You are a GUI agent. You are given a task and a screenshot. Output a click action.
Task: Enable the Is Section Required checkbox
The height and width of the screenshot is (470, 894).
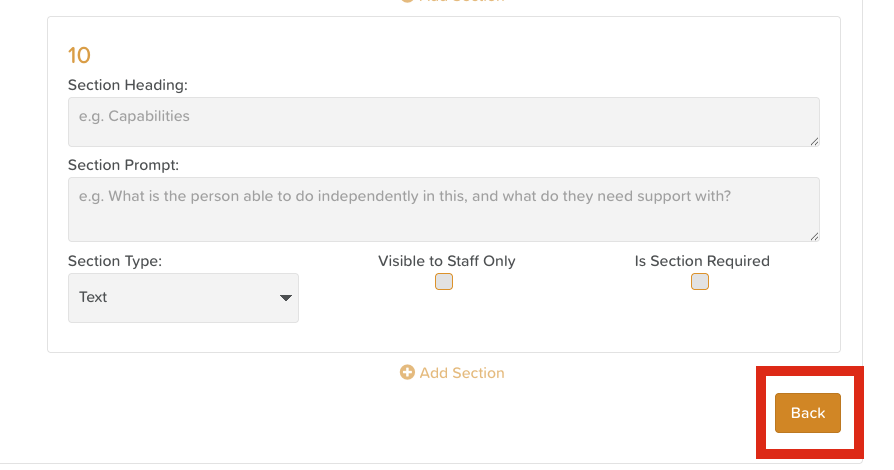(700, 282)
